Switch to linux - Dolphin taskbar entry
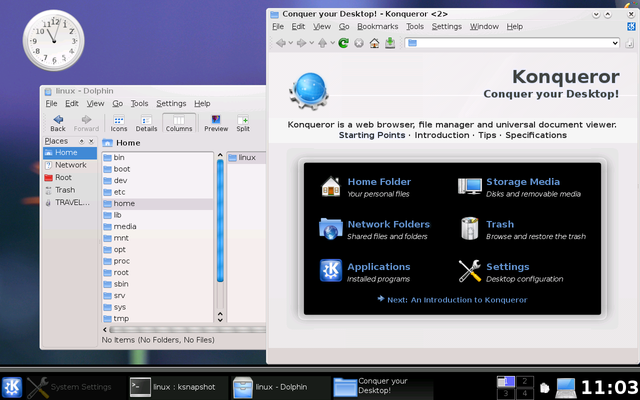 [280, 387]
